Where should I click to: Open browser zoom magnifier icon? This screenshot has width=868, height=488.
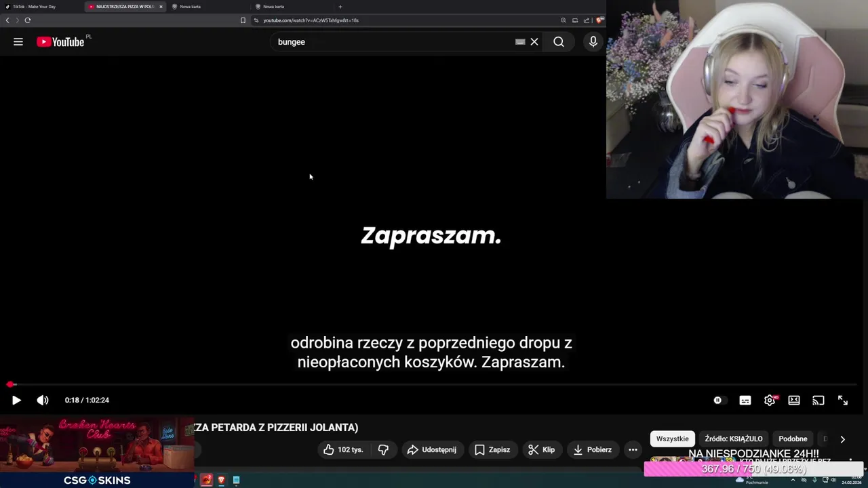(x=564, y=20)
